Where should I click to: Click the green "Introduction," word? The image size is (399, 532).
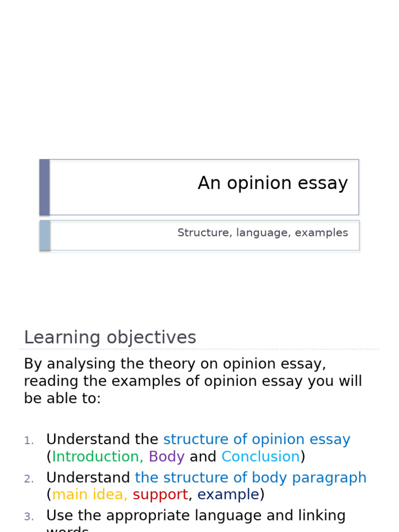coord(98,457)
